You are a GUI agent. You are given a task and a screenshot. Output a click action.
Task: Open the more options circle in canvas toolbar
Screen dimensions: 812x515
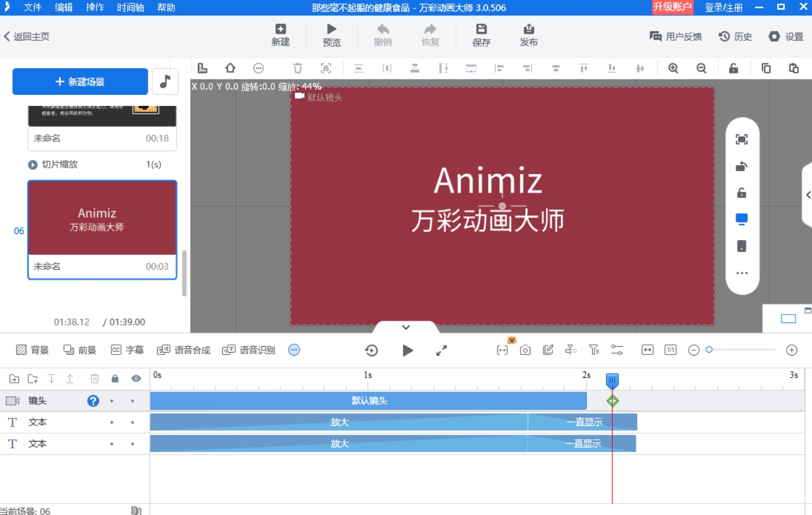258,68
